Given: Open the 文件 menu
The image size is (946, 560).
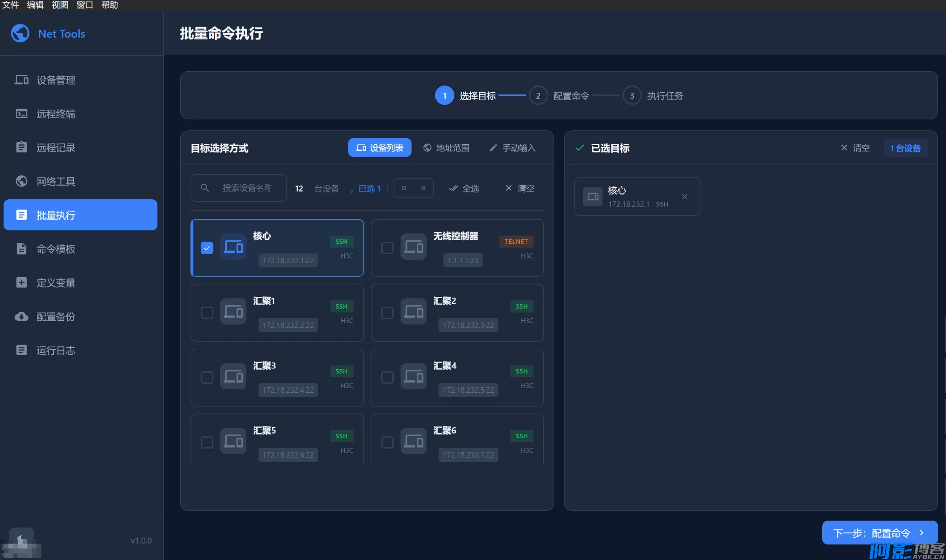Looking at the screenshot, I should pyautogui.click(x=10, y=5).
